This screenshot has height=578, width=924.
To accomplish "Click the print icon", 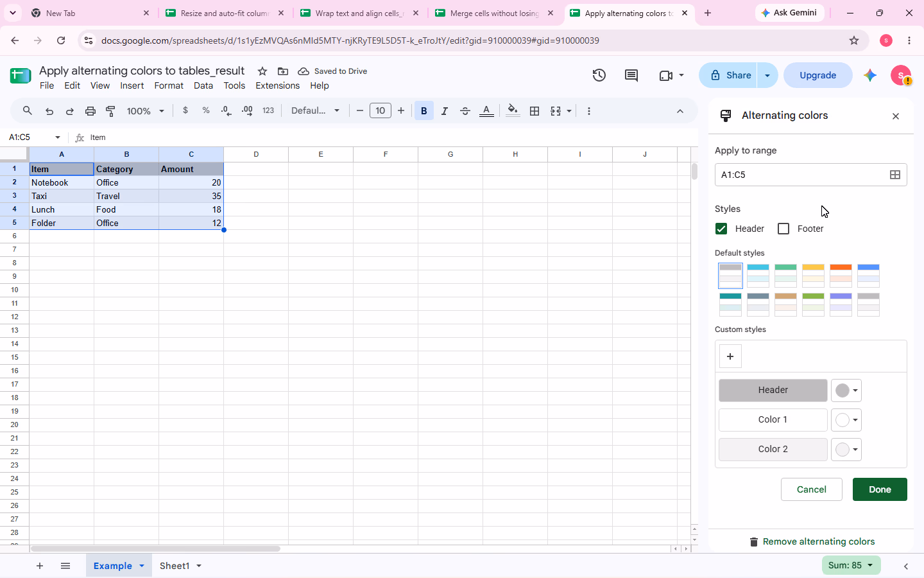I will (x=90, y=111).
